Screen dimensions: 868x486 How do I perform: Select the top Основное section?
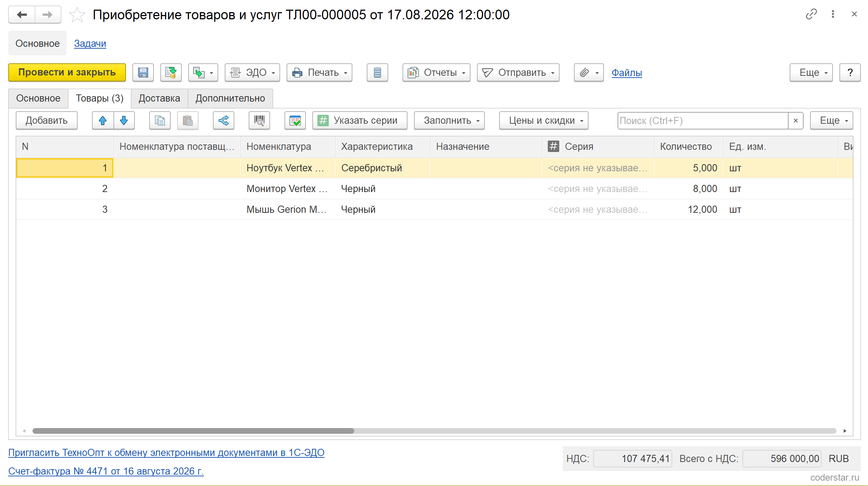[38, 44]
